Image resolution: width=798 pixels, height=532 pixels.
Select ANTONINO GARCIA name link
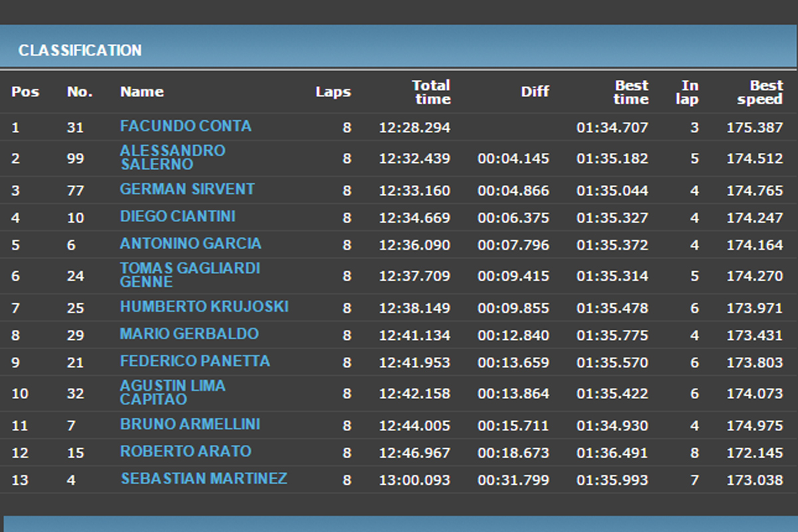pos(190,243)
